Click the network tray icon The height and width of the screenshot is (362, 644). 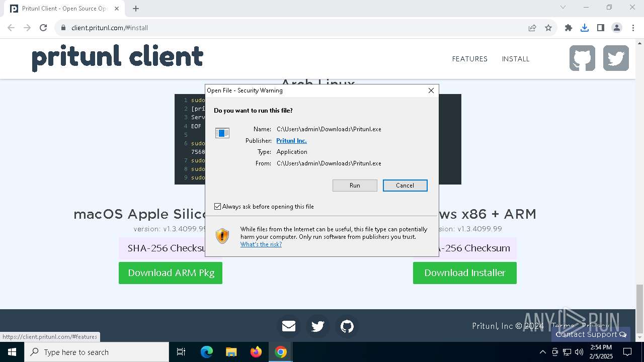click(x=567, y=352)
